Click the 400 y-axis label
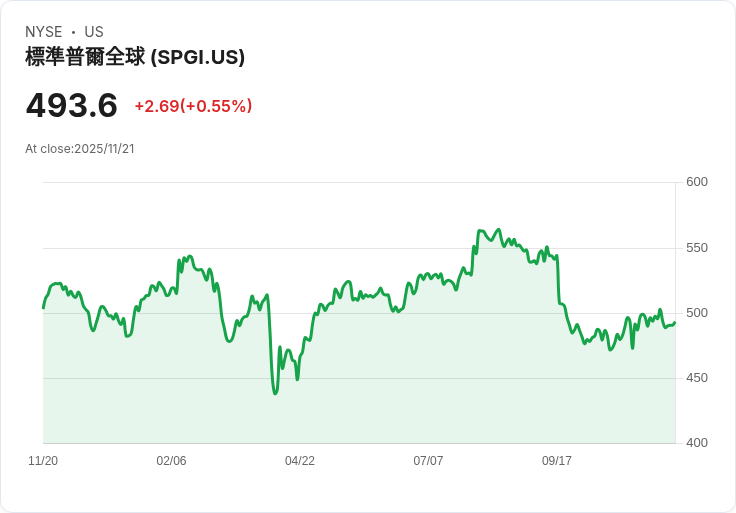736x513 pixels. pos(697,443)
